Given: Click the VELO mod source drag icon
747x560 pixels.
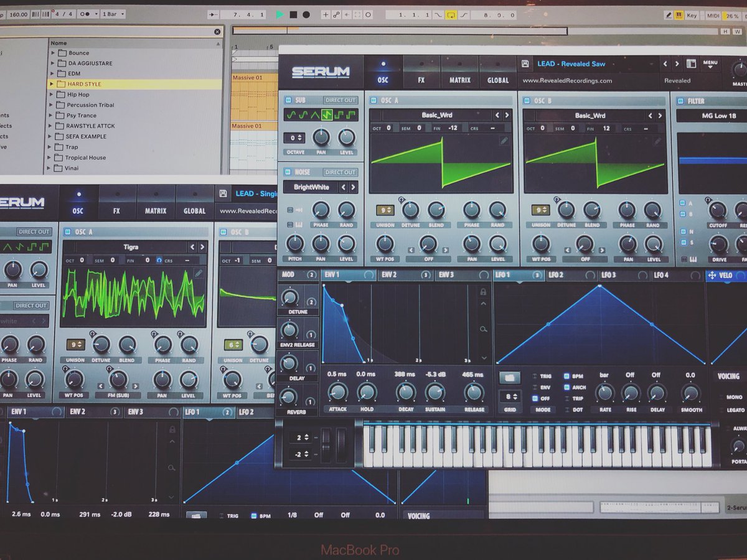Looking at the screenshot, I should click(x=712, y=276).
